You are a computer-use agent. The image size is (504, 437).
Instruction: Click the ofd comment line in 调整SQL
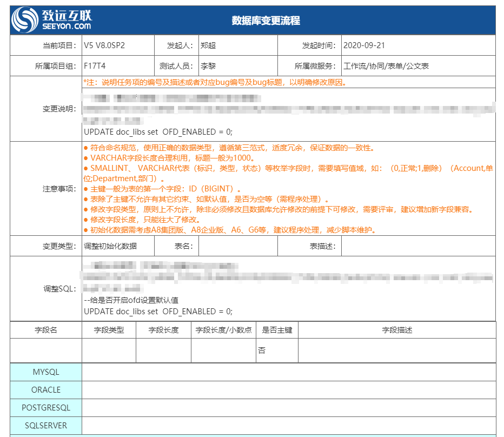tap(131, 300)
